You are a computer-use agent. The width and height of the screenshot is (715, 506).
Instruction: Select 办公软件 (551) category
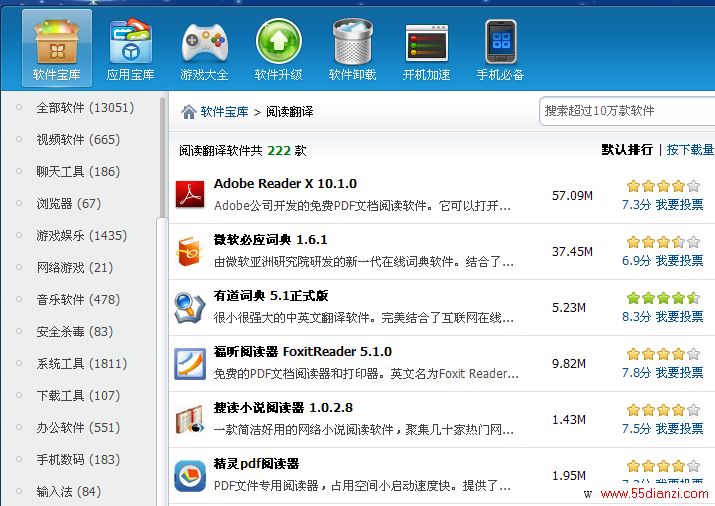[x=78, y=428]
